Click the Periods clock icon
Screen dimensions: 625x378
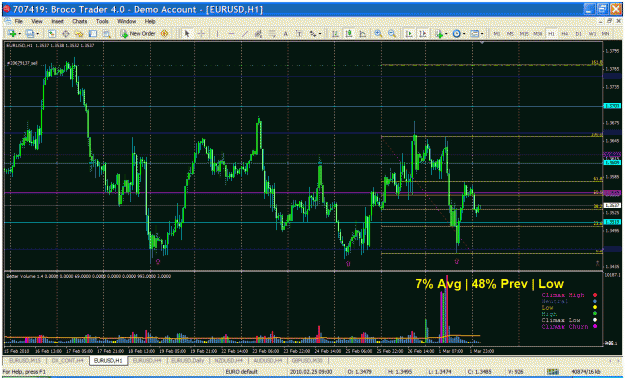457,34
